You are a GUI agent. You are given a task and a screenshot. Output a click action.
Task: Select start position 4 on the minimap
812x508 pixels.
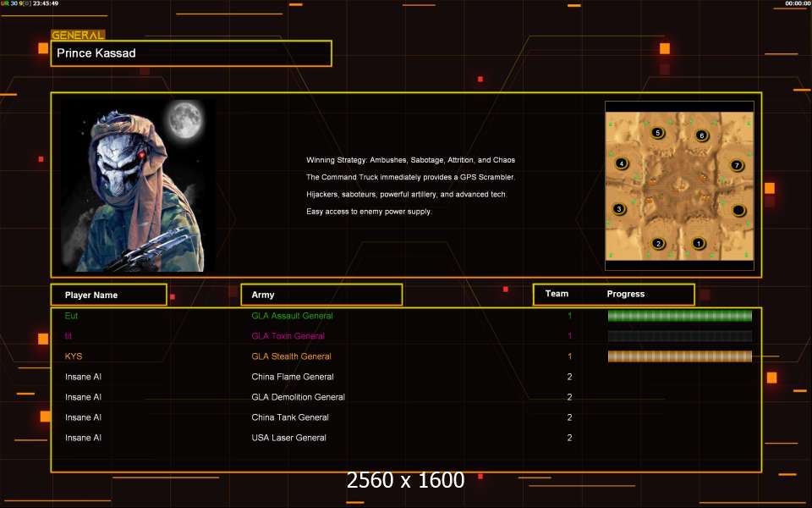tap(622, 163)
